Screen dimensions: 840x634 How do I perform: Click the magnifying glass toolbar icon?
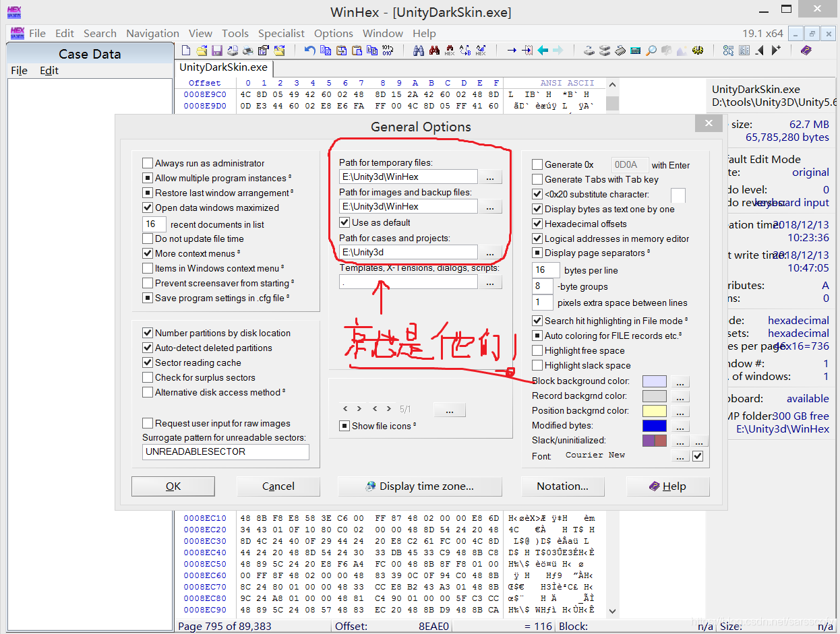[651, 51]
